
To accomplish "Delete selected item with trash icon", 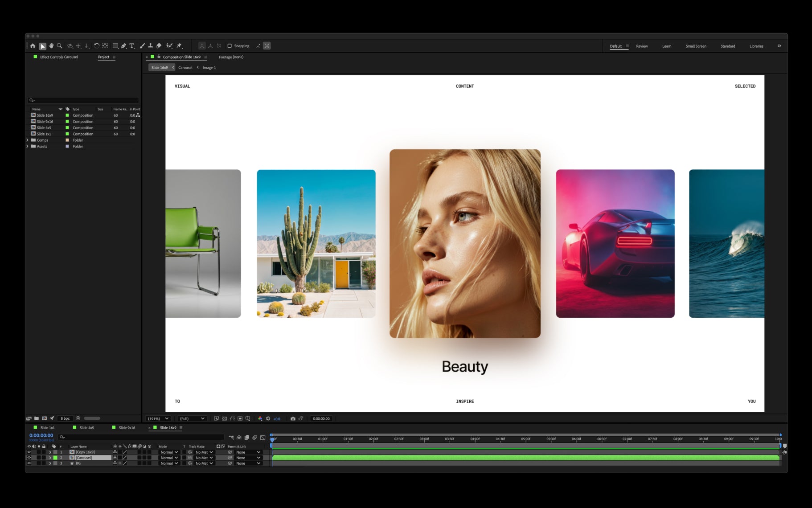I will click(78, 418).
